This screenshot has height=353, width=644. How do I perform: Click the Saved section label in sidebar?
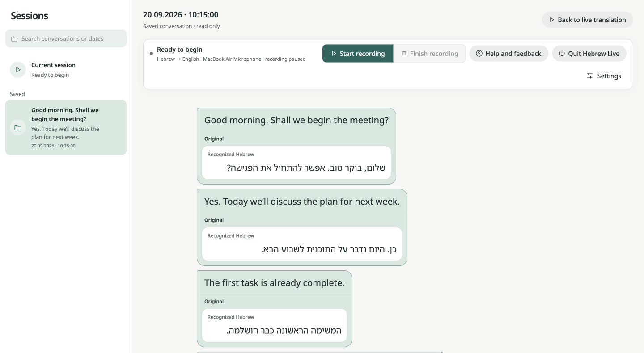tap(17, 94)
